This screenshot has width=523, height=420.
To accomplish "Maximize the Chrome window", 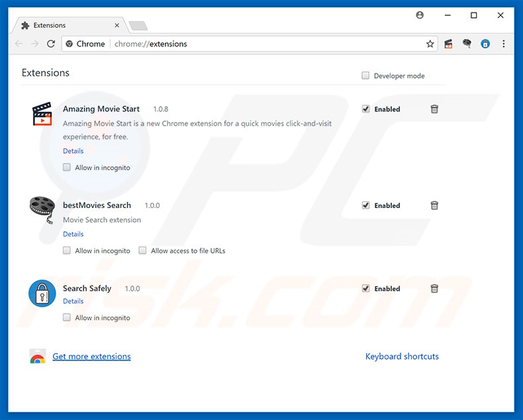I will click(473, 15).
